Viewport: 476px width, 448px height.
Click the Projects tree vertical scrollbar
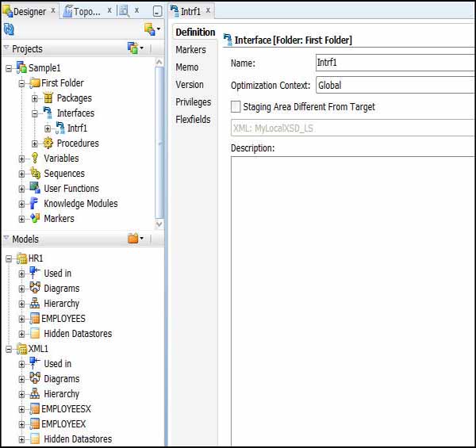click(159, 142)
